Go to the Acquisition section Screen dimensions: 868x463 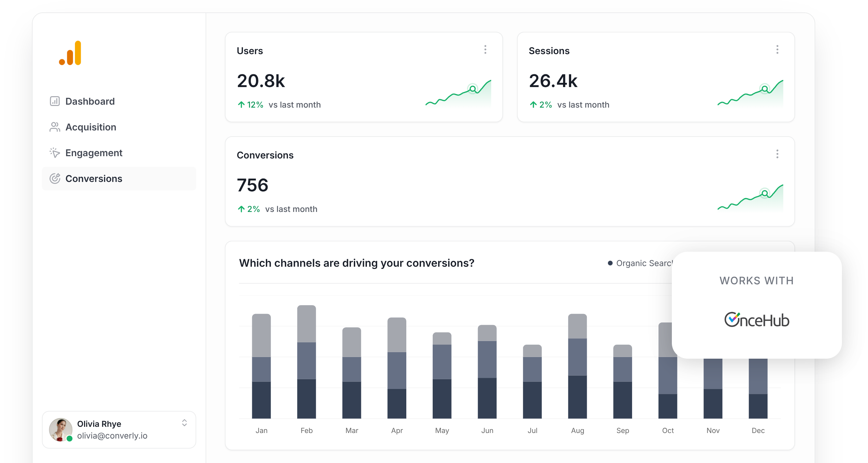(x=91, y=127)
